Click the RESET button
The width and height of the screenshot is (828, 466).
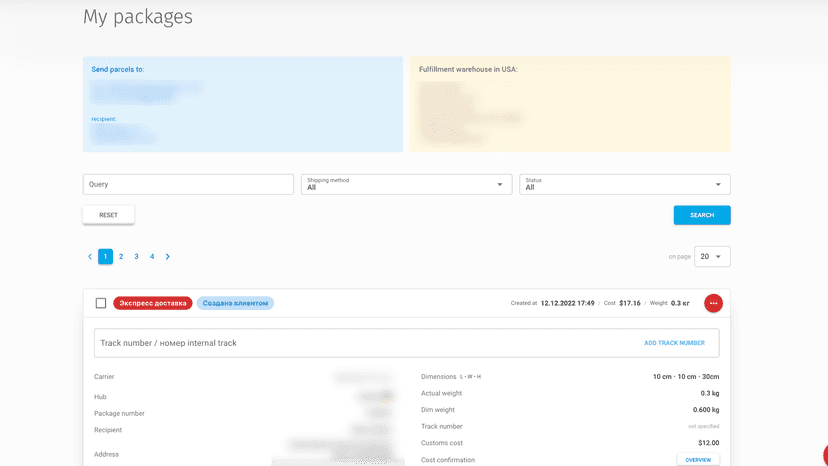tap(108, 215)
